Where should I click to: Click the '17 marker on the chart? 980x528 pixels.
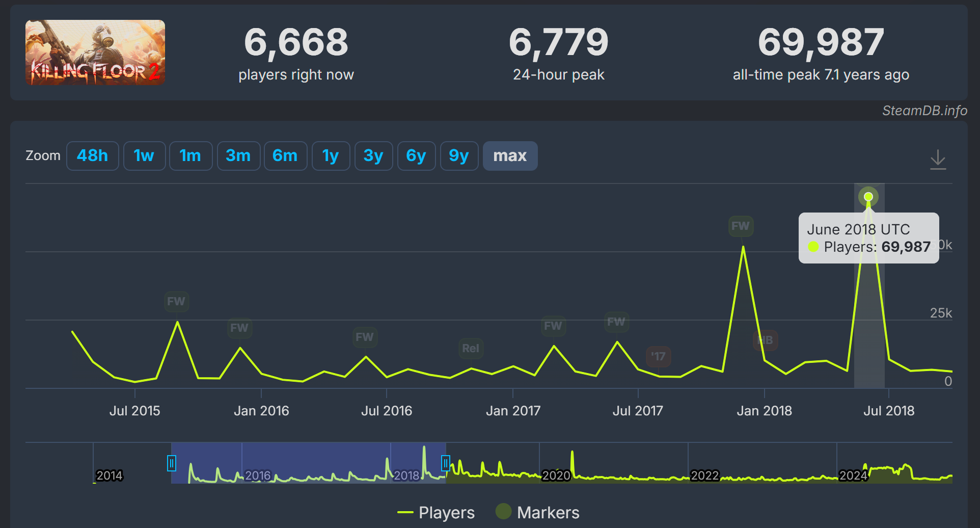(659, 356)
